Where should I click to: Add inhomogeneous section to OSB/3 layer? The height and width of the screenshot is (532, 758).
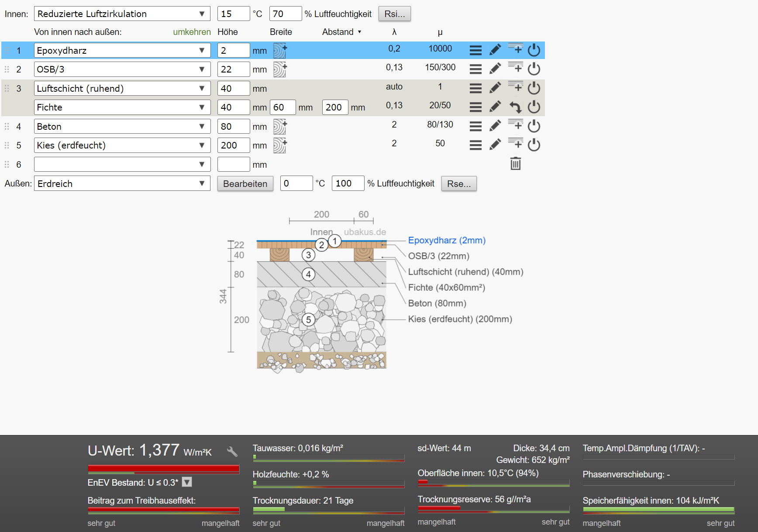(x=280, y=69)
